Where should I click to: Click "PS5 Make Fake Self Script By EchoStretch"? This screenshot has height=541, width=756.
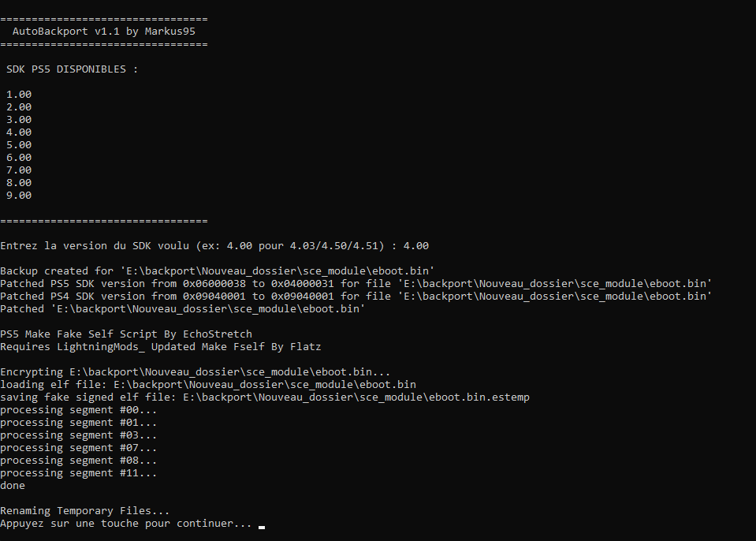point(126,334)
